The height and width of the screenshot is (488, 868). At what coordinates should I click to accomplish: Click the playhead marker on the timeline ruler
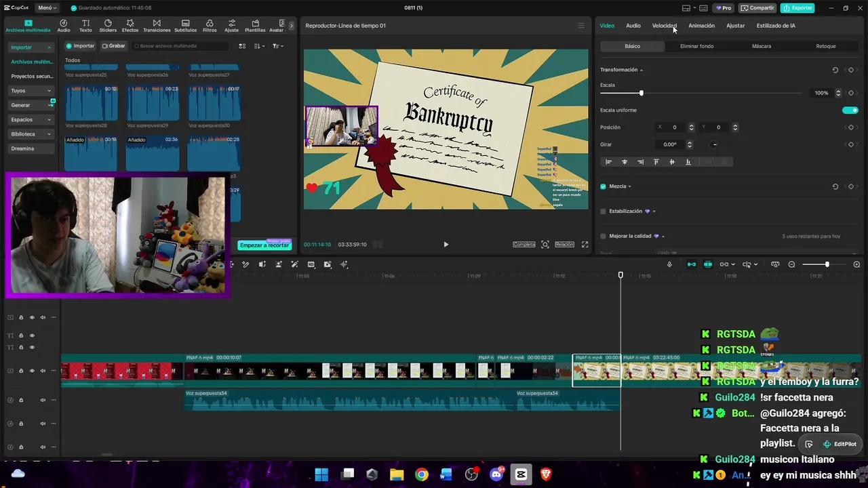620,275
